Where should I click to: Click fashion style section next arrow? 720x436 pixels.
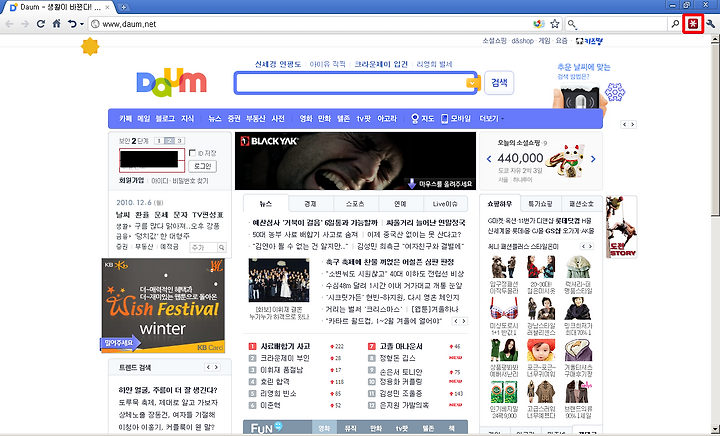(591, 246)
